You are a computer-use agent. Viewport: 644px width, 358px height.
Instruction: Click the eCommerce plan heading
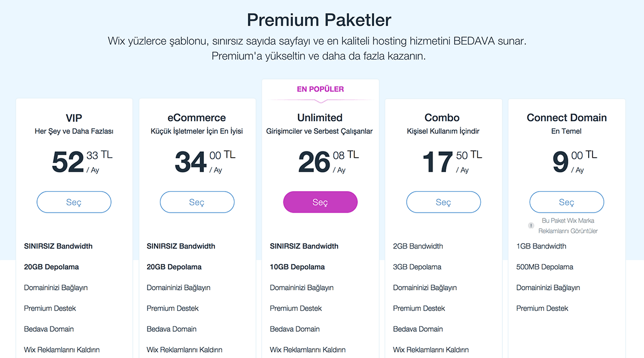click(x=197, y=118)
